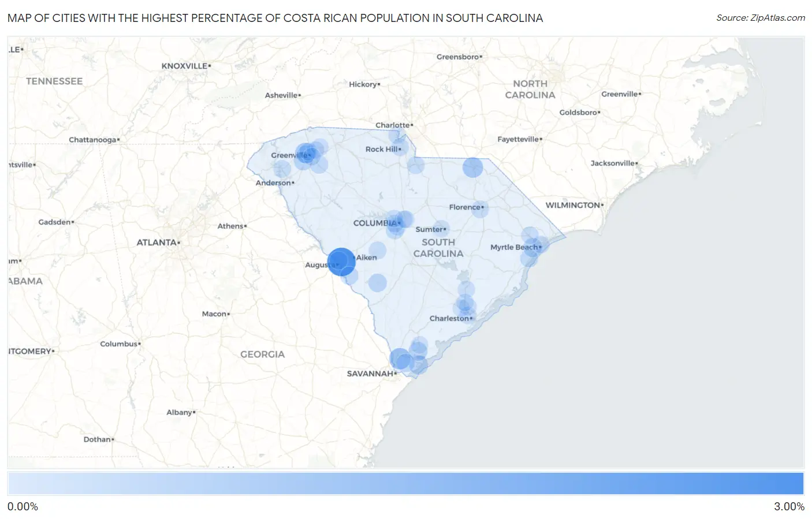Click the NORTH CAROLINA state label
This screenshot has height=519, width=812.
[x=530, y=89]
